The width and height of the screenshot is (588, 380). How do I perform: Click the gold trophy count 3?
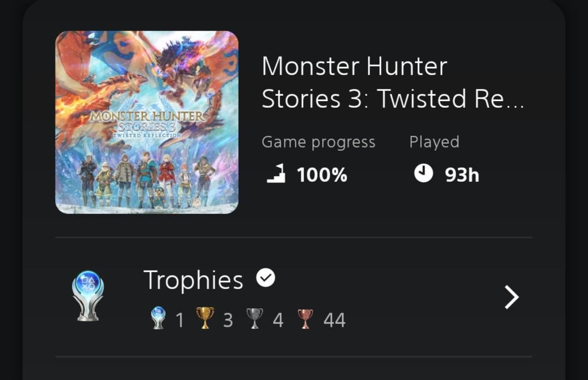coord(228,320)
